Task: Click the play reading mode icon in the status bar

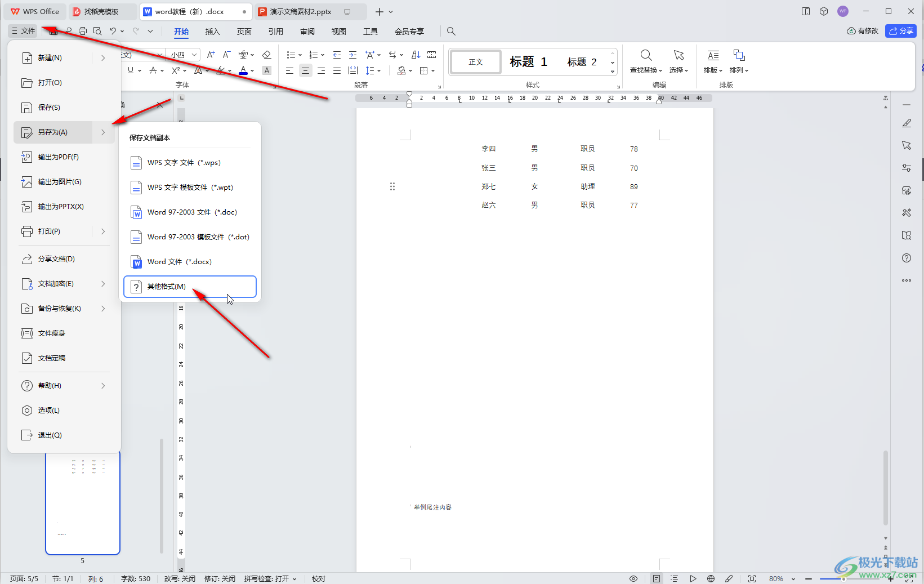Action: tap(693, 578)
